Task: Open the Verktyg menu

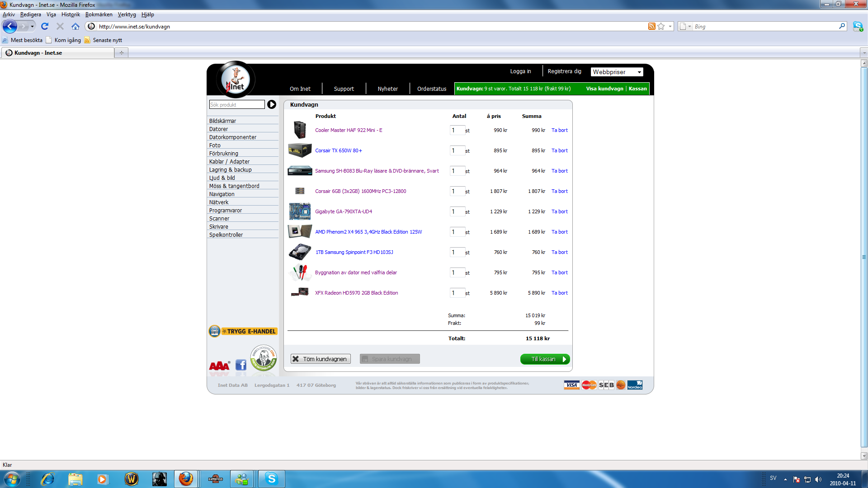Action: pos(127,14)
